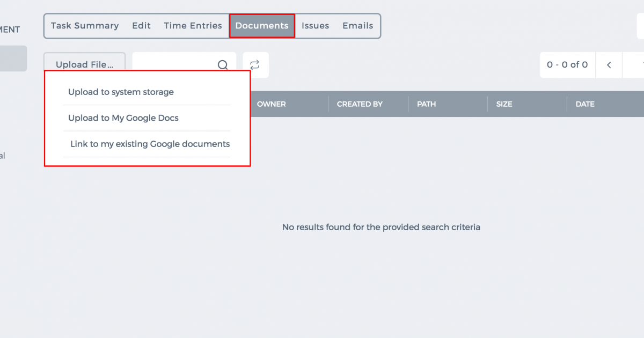Image resolution: width=644 pixels, height=338 pixels.
Task: Sort by the Size column header
Action: (x=504, y=104)
